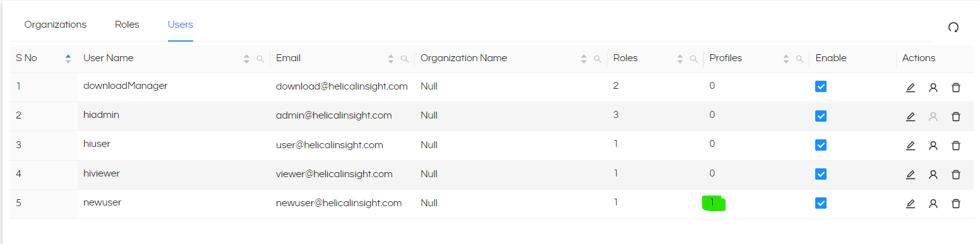Click highlighted profiles count for newuser
The image size is (980, 244).
click(714, 203)
